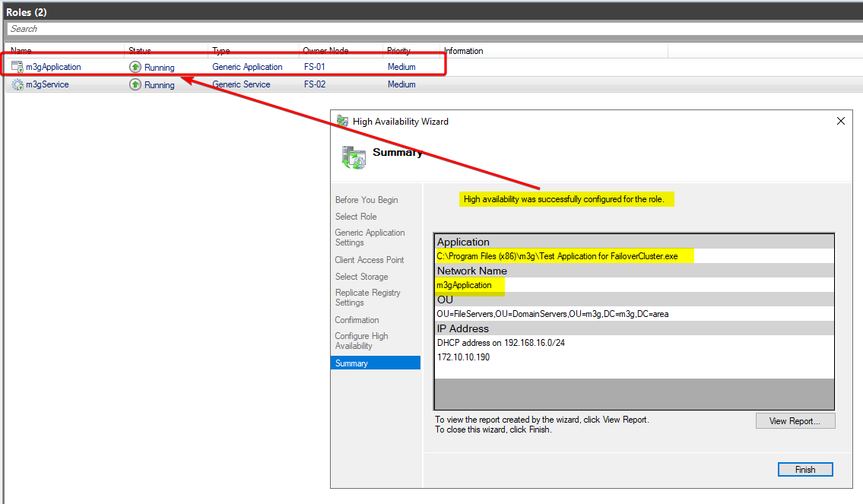Open the wizard report with View Report

(x=795, y=421)
